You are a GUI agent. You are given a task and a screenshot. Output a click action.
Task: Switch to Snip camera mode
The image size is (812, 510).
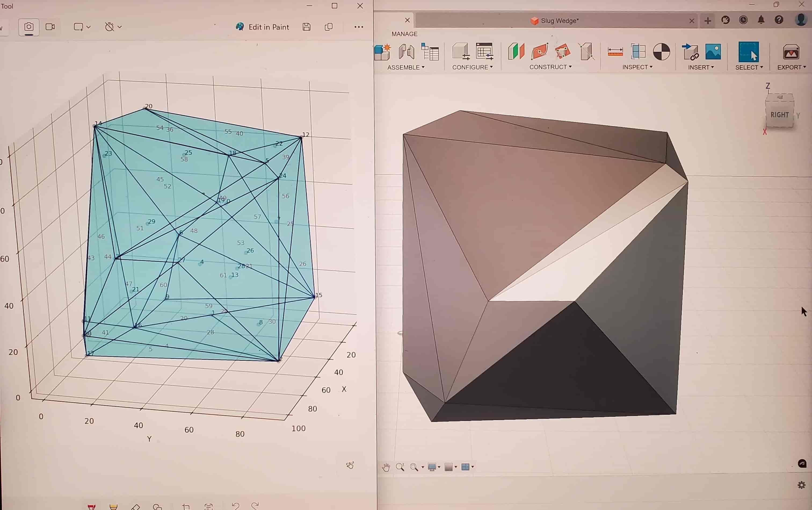click(x=29, y=27)
